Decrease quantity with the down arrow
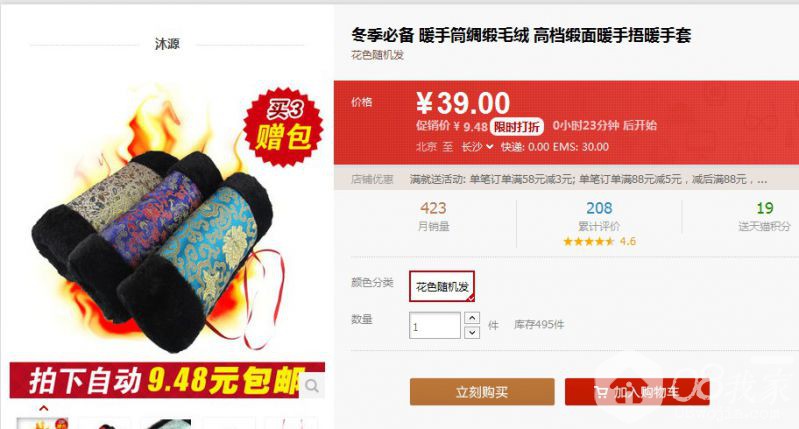This screenshot has height=429, width=799. tap(472, 332)
